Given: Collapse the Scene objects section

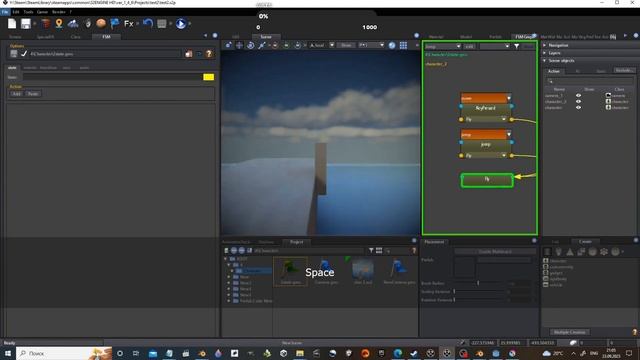Looking at the screenshot, I should (x=545, y=60).
